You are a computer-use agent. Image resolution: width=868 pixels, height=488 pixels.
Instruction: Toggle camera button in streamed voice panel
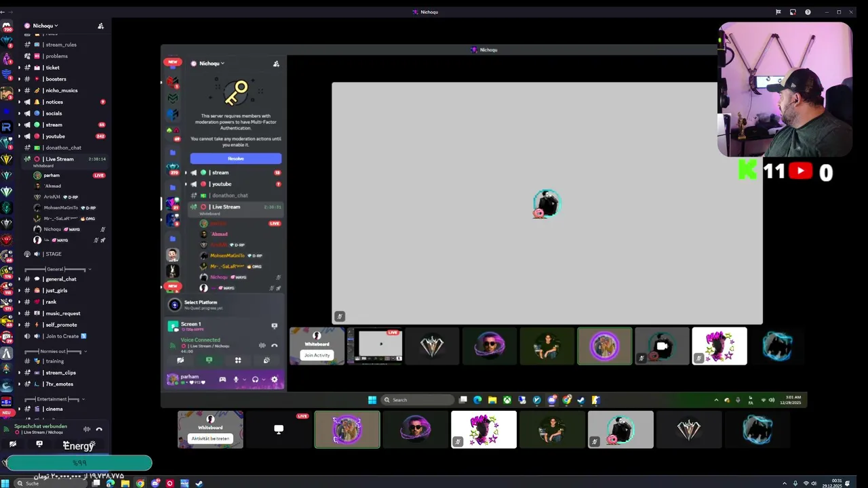tap(180, 361)
